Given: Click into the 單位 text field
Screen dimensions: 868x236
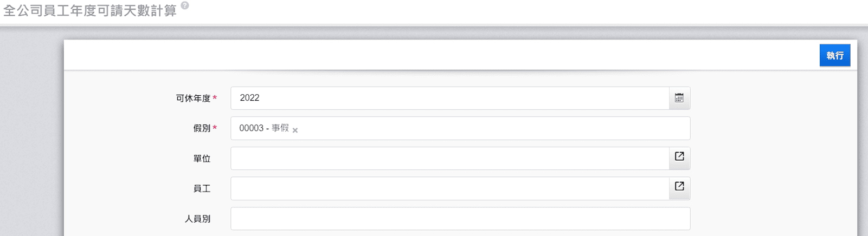Looking at the screenshot, I should click(450, 158).
